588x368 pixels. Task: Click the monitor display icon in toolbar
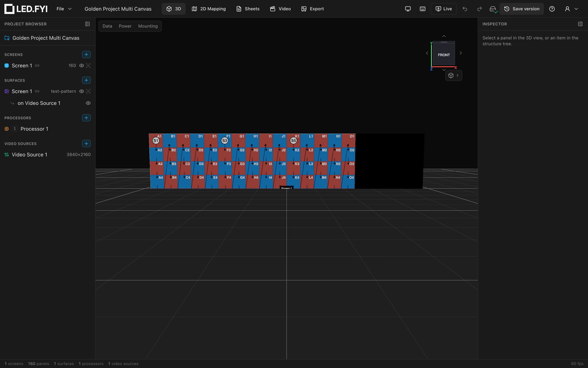(x=408, y=9)
